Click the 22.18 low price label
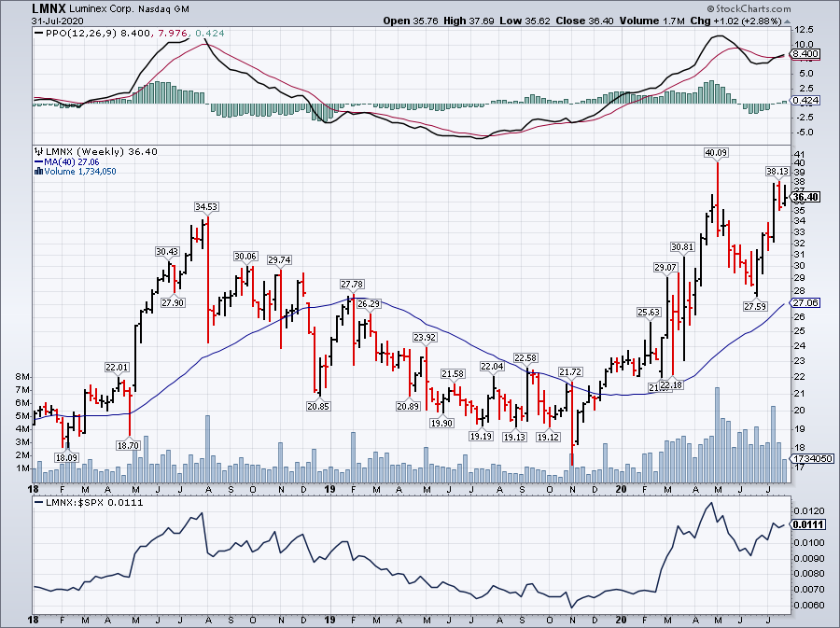 [671, 384]
